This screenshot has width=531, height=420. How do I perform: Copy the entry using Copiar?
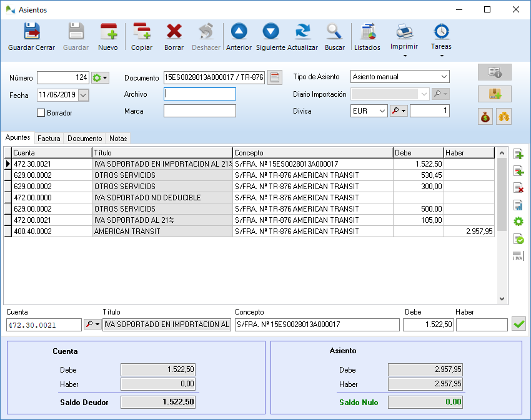pos(142,37)
